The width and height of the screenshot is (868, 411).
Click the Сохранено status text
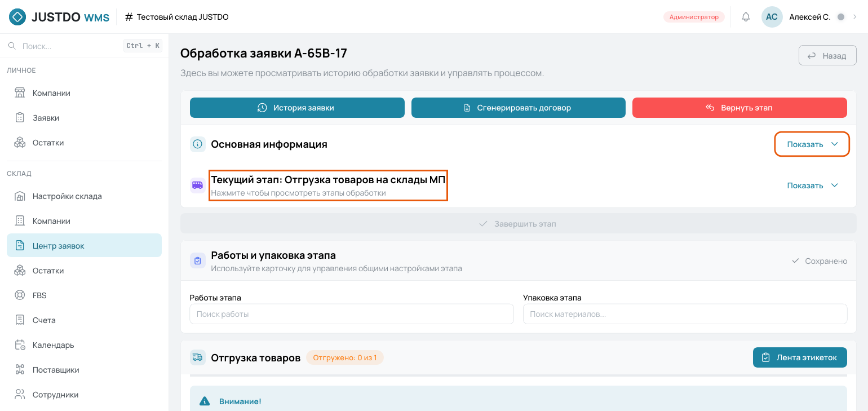826,261
